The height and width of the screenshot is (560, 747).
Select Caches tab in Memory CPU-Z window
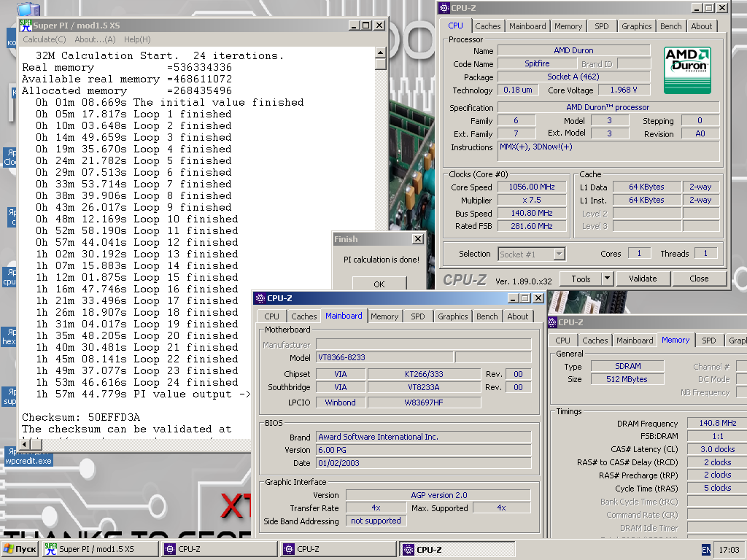click(595, 341)
